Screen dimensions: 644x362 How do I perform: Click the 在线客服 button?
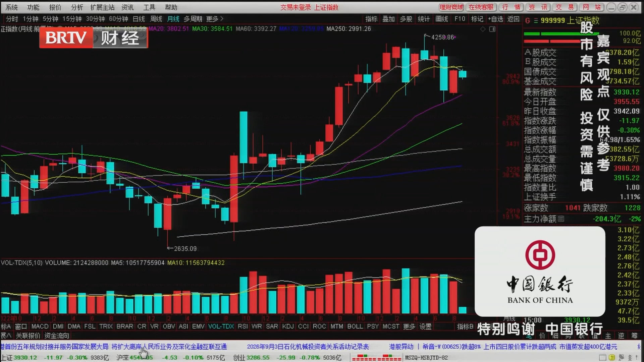(481, 7)
